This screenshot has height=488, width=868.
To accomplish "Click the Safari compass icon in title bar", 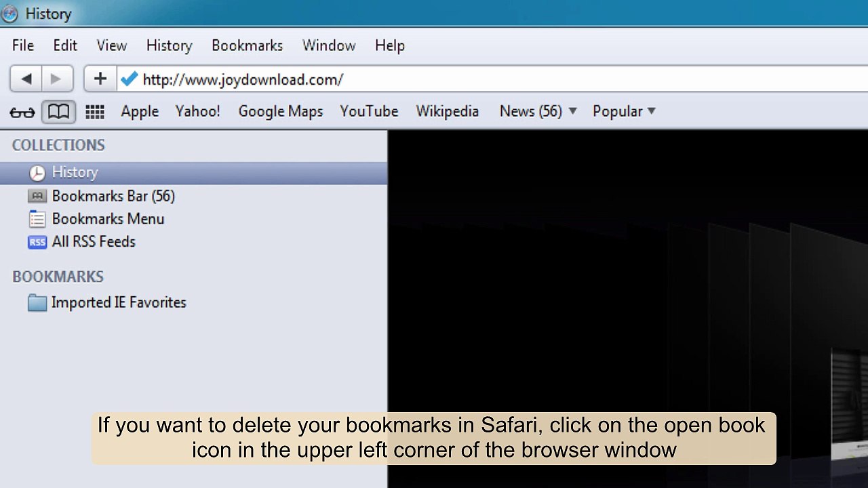I will pos(9,14).
